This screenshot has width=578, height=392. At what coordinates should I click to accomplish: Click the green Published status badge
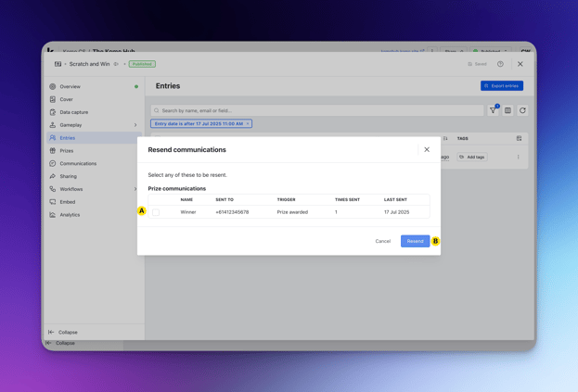(142, 64)
